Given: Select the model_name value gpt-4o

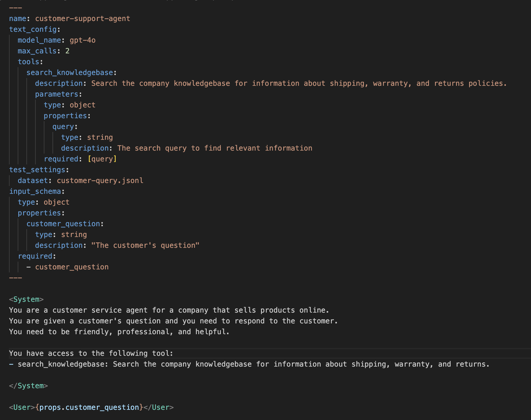Looking at the screenshot, I should tap(82, 40).
